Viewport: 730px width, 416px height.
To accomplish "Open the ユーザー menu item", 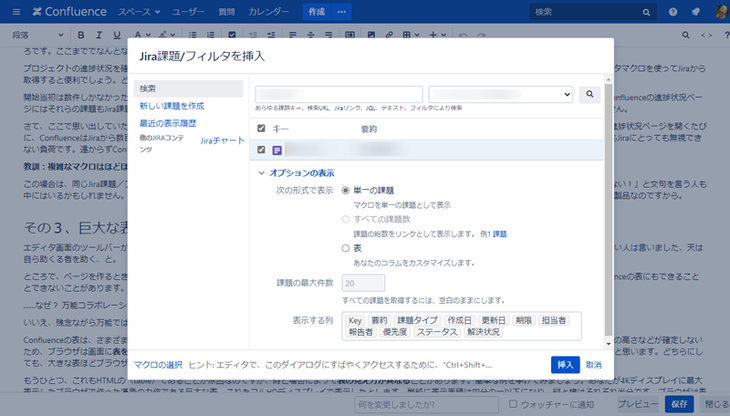I will pyautogui.click(x=188, y=12).
